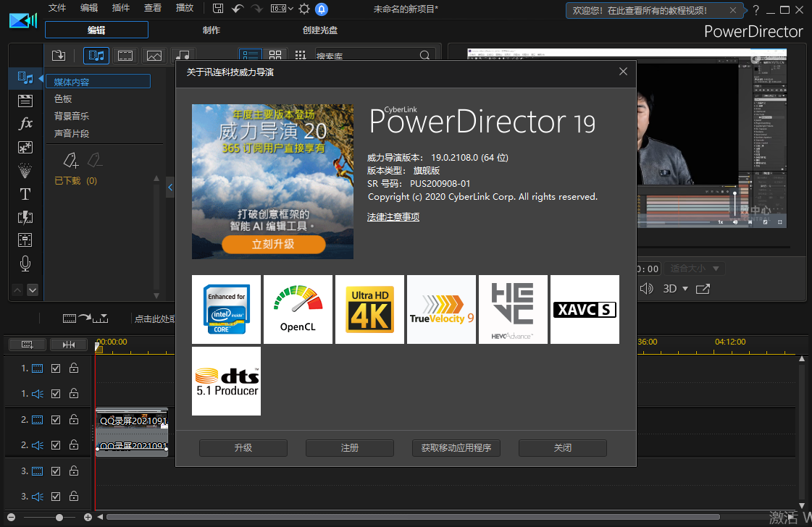
Task: Zoom in timeline with plus button
Action: pos(88,517)
